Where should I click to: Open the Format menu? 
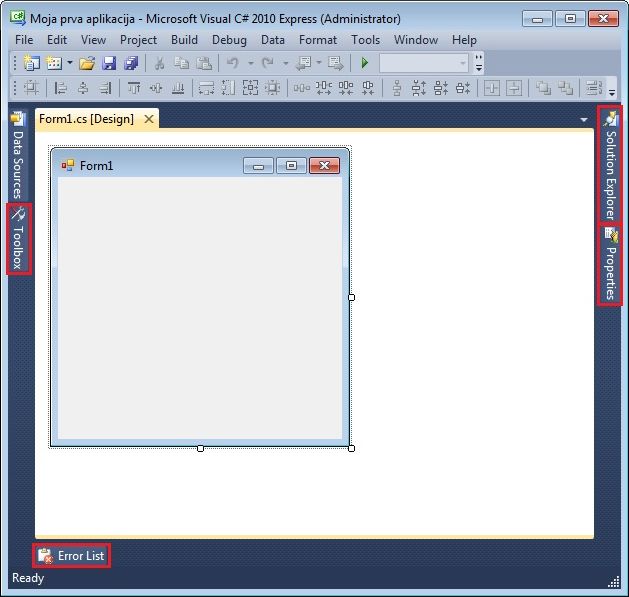click(318, 40)
